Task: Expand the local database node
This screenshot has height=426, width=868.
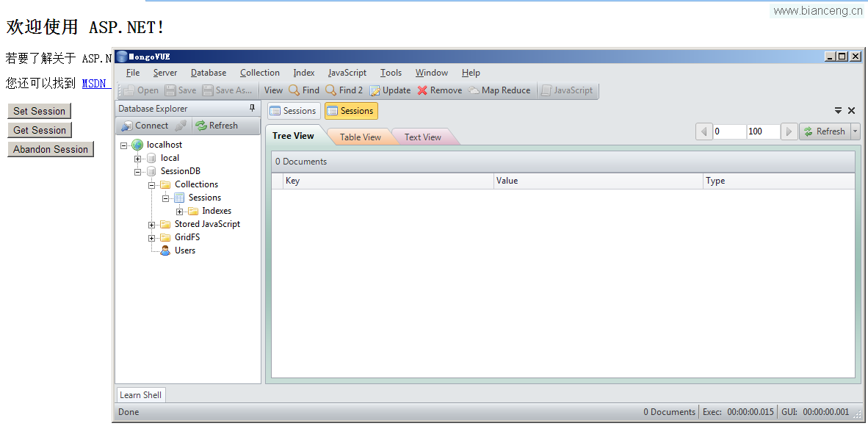Action: coord(137,159)
